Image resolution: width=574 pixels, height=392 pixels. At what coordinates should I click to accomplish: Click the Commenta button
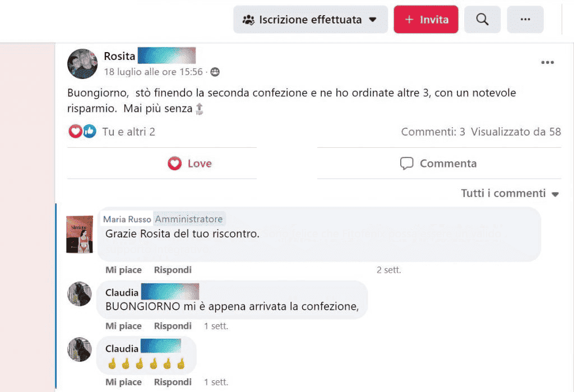pos(438,164)
